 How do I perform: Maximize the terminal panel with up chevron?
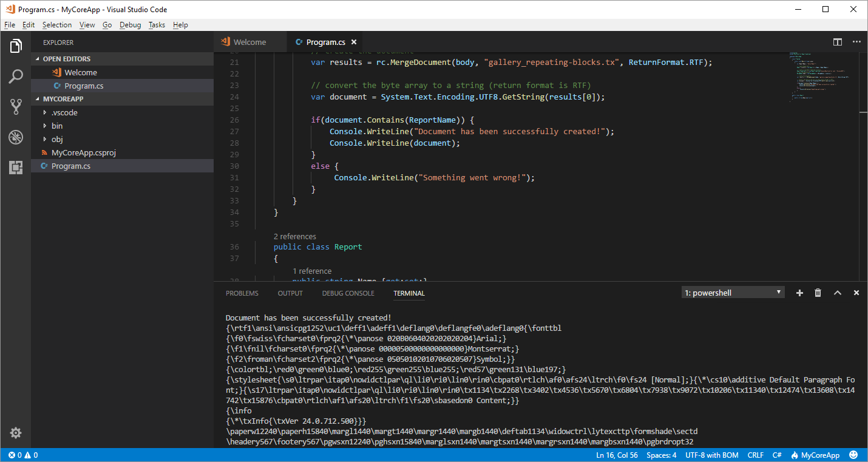point(838,293)
